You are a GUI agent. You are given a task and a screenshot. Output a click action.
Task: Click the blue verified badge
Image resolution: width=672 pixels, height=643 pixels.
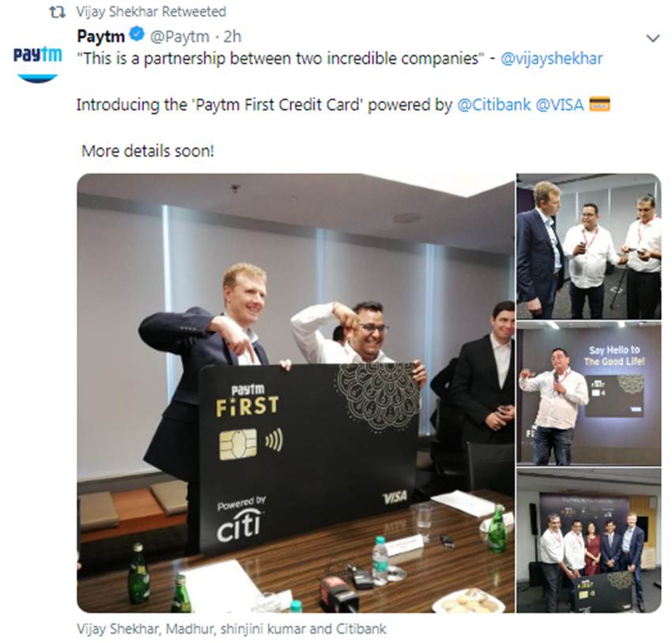click(137, 35)
